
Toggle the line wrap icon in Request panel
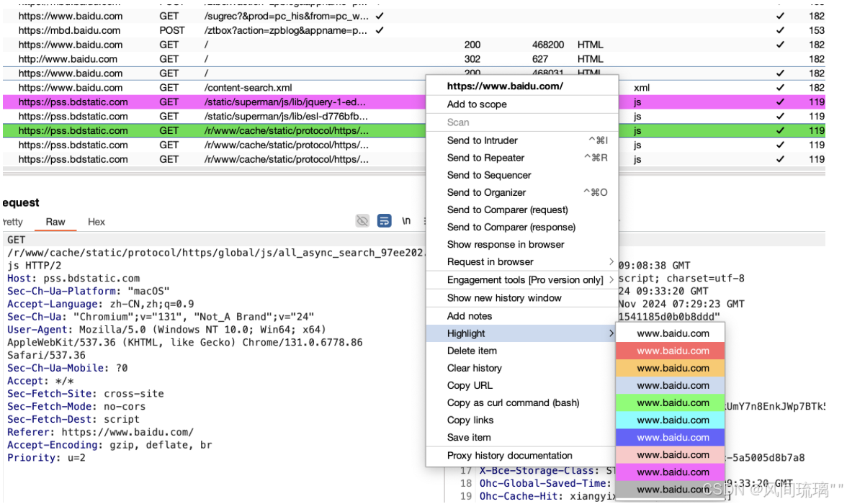(x=384, y=221)
